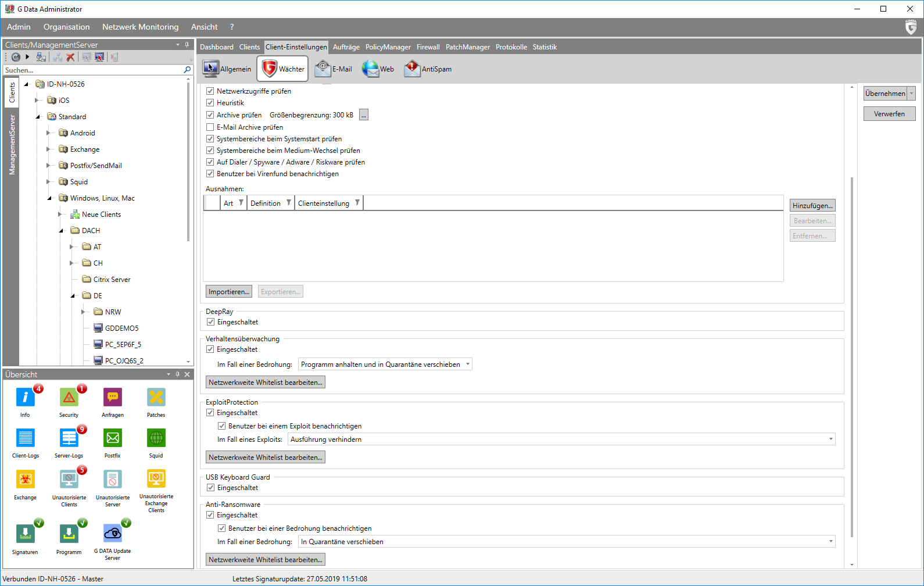
Task: Select the E-Mail settings section
Action: tap(333, 69)
